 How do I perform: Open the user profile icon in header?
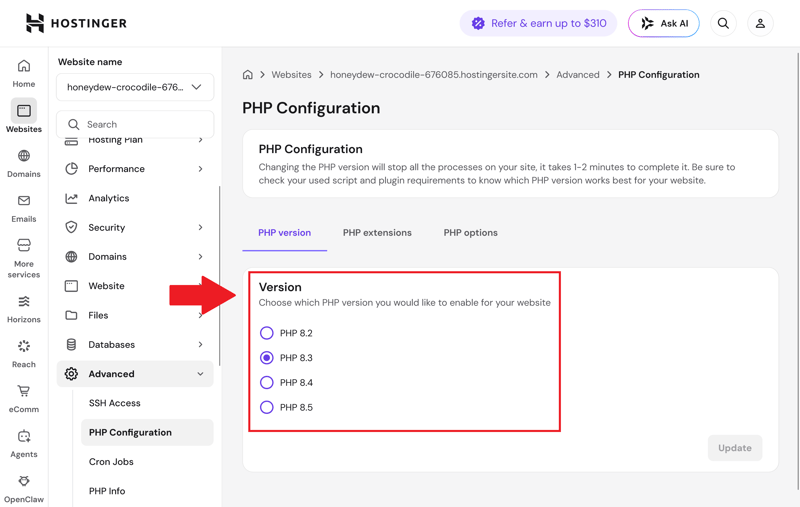point(760,23)
